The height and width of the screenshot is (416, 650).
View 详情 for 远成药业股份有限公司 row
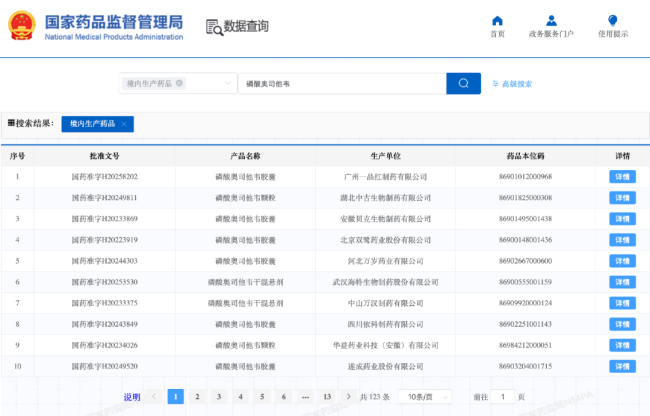point(622,366)
